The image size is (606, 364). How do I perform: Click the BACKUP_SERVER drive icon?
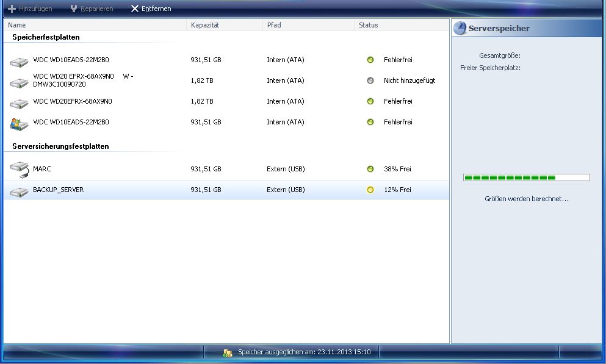tap(20, 191)
